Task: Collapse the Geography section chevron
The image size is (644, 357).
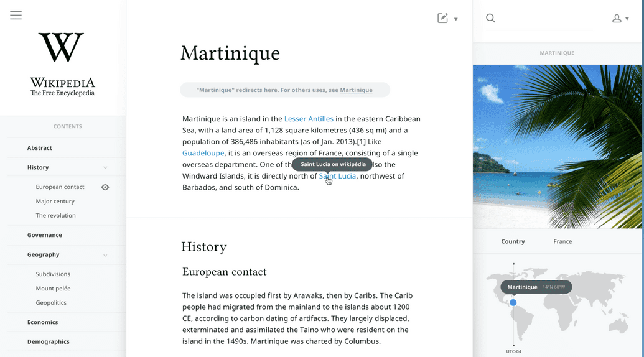Action: click(105, 255)
